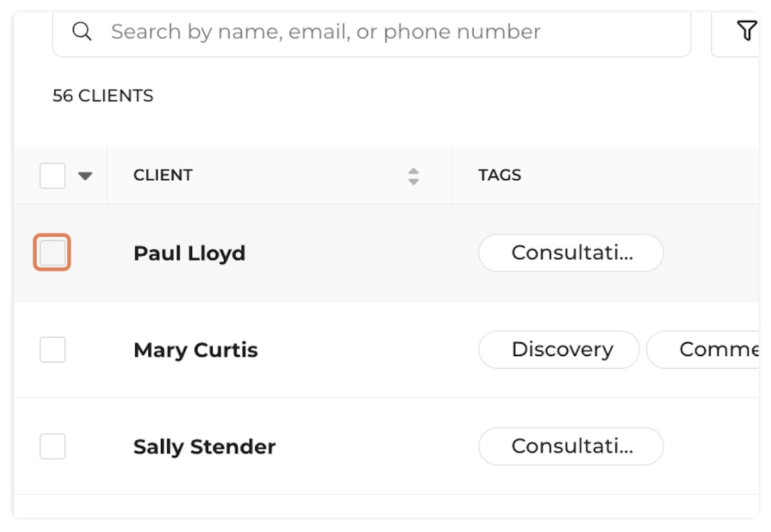Screen dimensions: 771x532
Task: Check the box for Paul Lloyd
Action: pos(53,253)
